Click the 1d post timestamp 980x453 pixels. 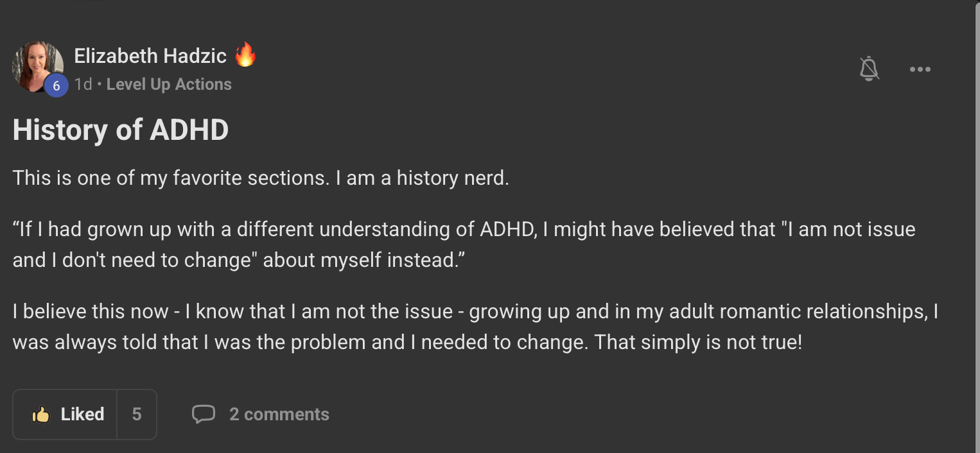pos(83,85)
